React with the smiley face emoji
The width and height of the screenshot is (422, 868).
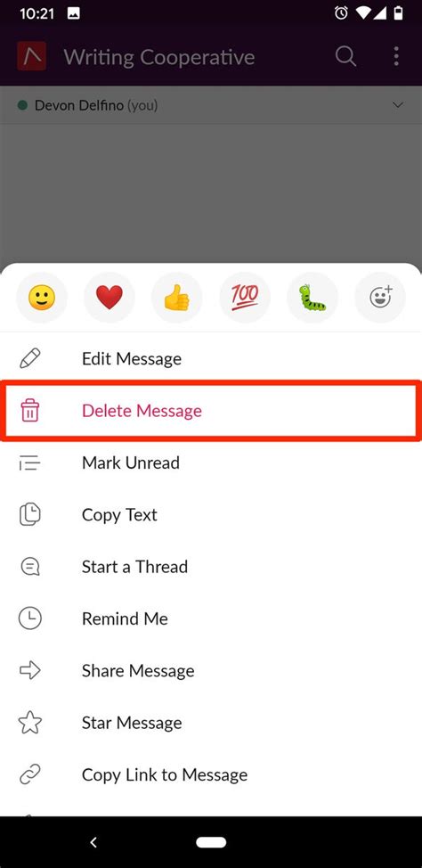42,298
